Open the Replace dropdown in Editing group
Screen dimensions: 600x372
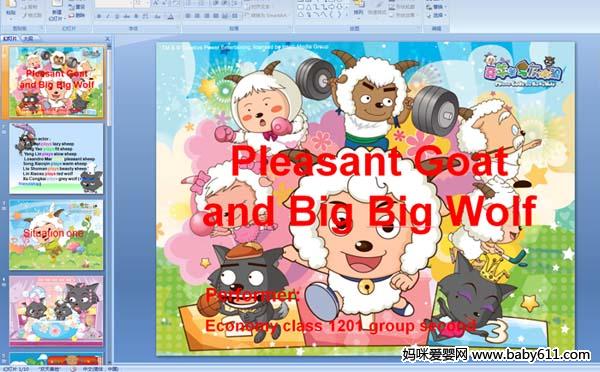[x=436, y=7]
